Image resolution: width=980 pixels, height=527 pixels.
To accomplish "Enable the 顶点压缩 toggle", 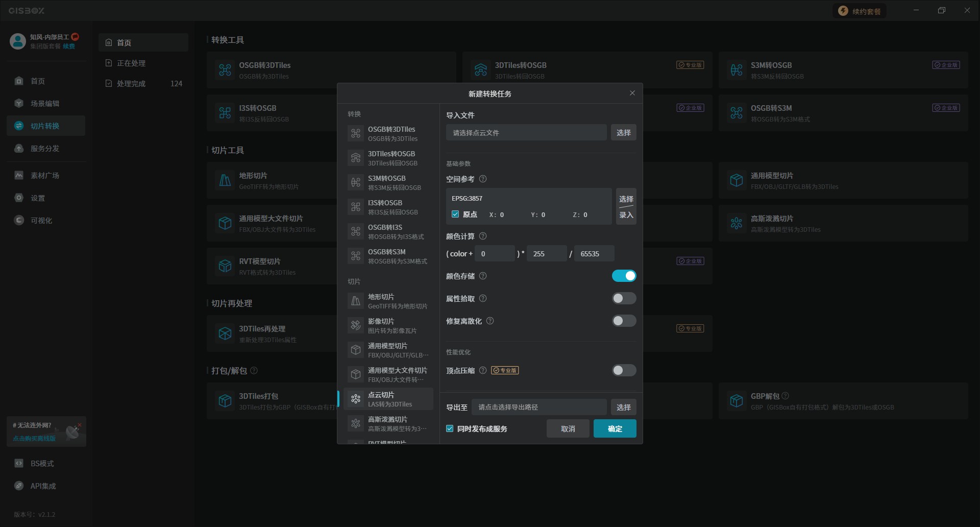I will (624, 371).
